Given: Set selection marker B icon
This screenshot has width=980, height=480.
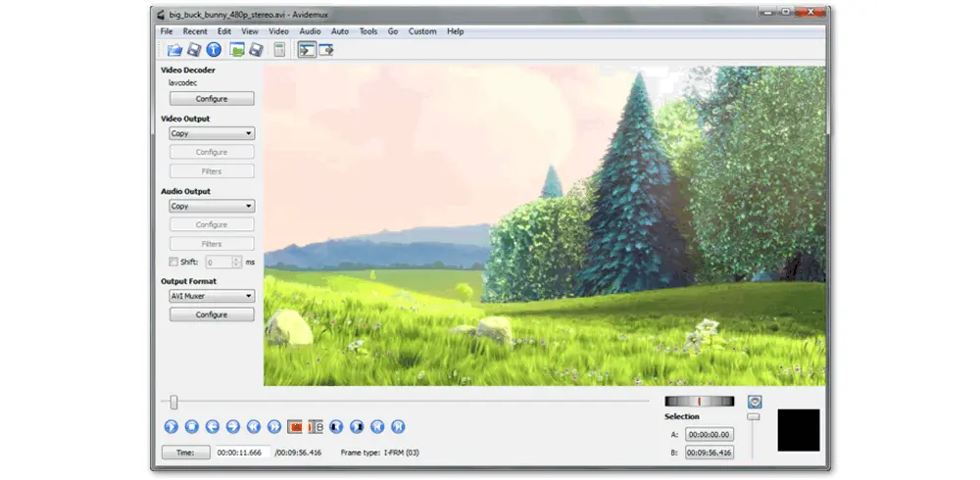Looking at the screenshot, I should tap(316, 427).
